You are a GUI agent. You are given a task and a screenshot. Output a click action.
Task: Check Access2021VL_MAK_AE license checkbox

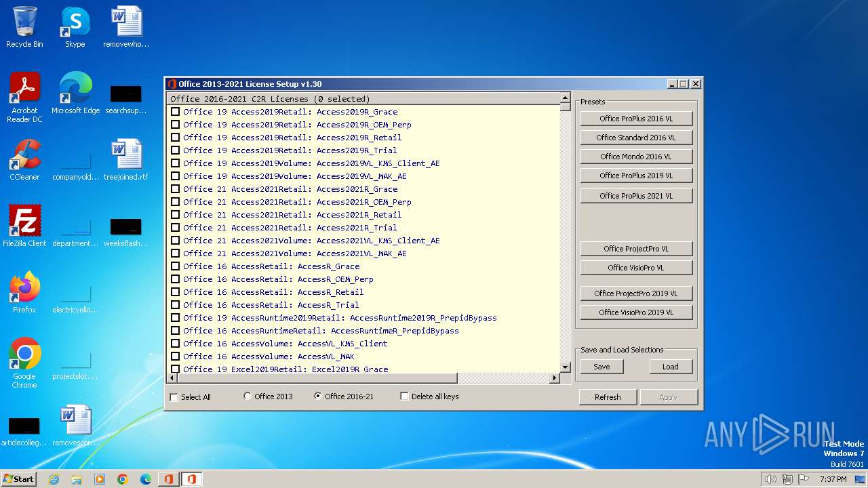click(176, 253)
